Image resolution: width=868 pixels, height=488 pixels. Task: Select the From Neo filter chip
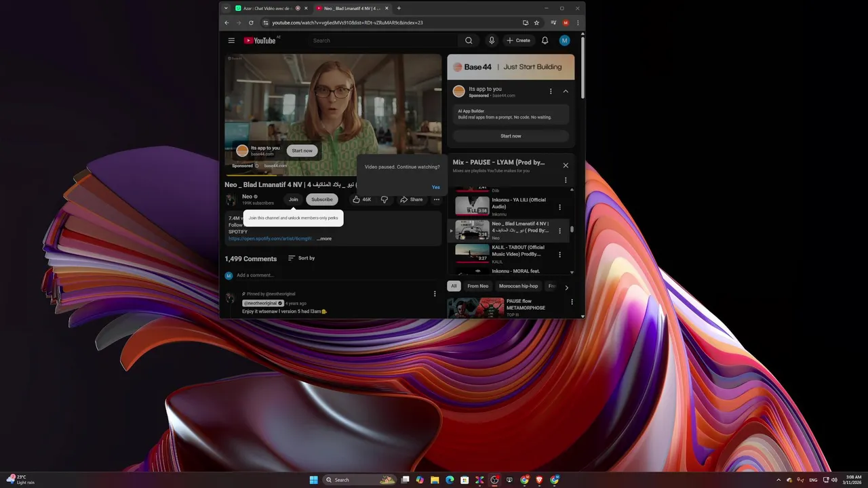click(x=478, y=286)
